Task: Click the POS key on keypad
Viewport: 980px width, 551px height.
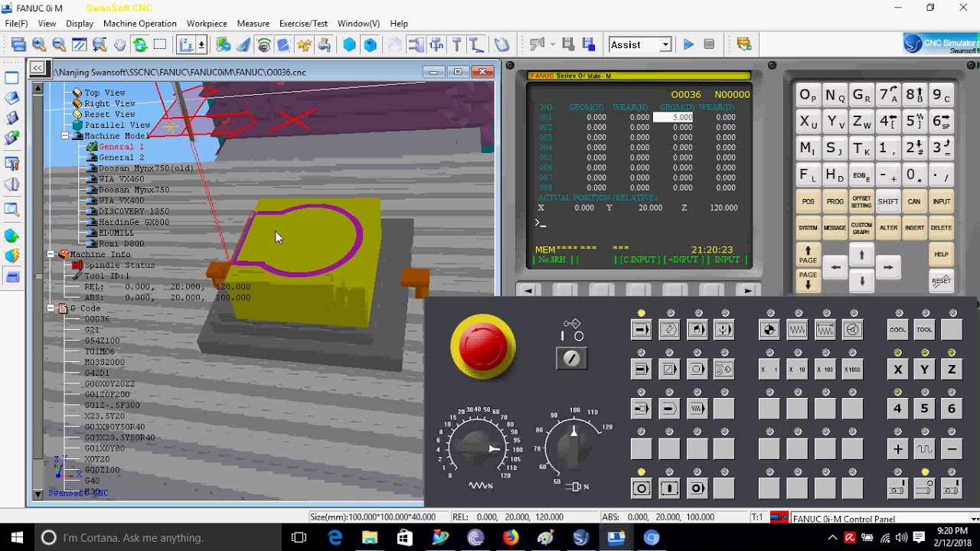Action: click(x=808, y=202)
